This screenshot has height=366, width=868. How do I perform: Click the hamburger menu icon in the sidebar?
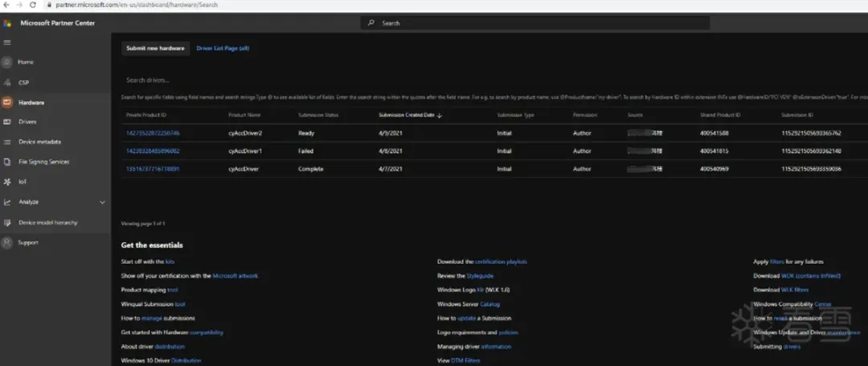(x=7, y=43)
